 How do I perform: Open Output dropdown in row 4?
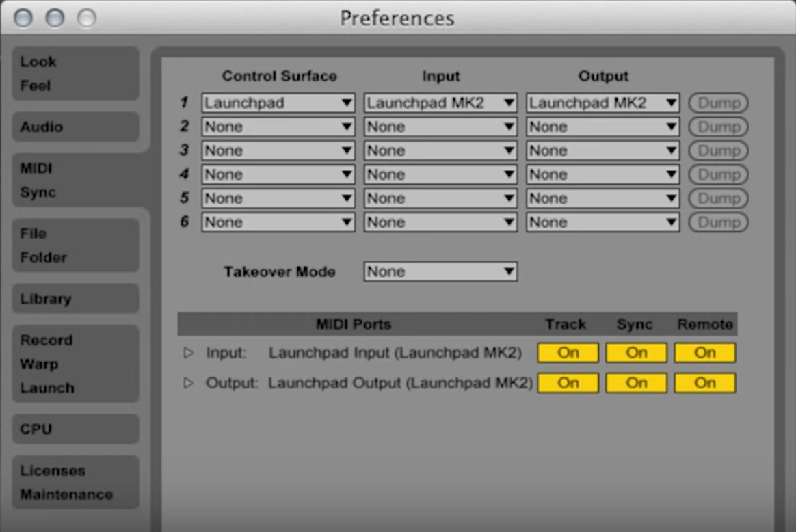click(602, 174)
